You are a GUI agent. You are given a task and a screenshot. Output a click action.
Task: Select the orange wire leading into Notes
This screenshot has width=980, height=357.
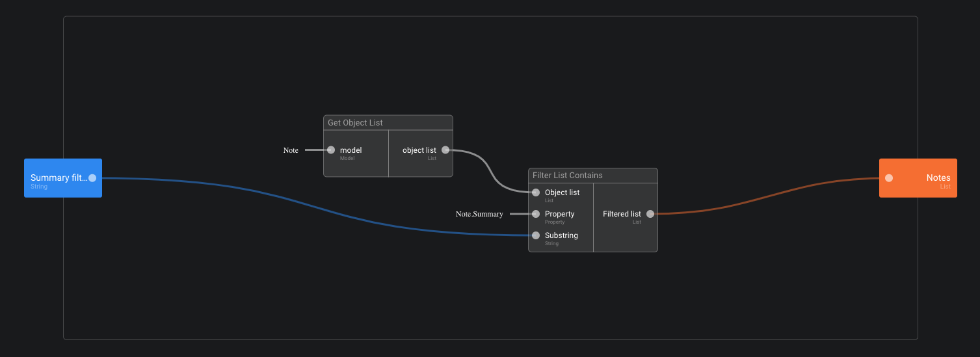click(767, 196)
